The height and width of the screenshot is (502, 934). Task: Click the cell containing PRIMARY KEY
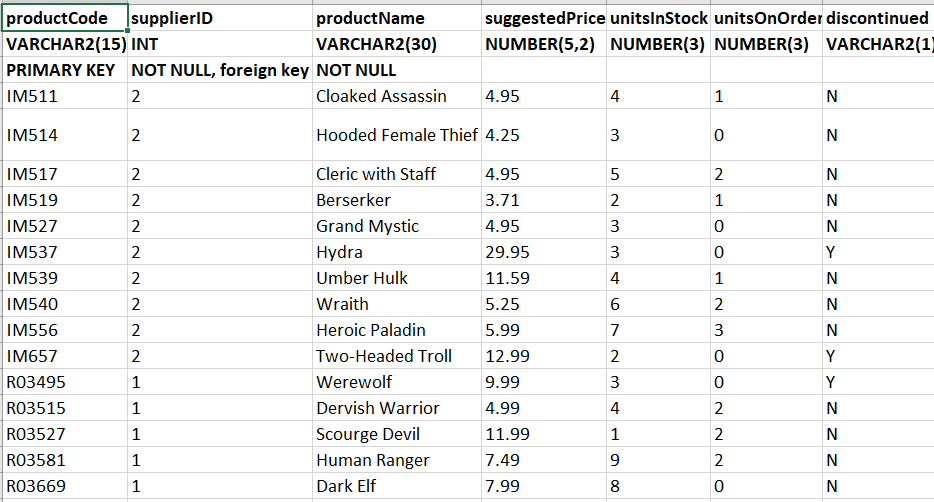[65, 70]
